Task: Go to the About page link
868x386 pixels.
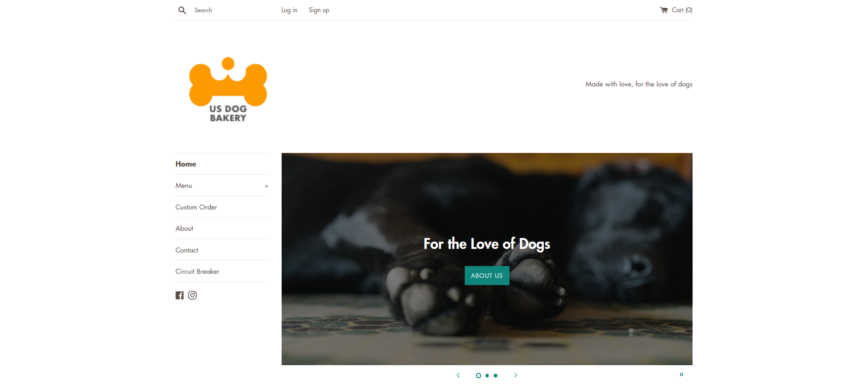Action: point(184,229)
